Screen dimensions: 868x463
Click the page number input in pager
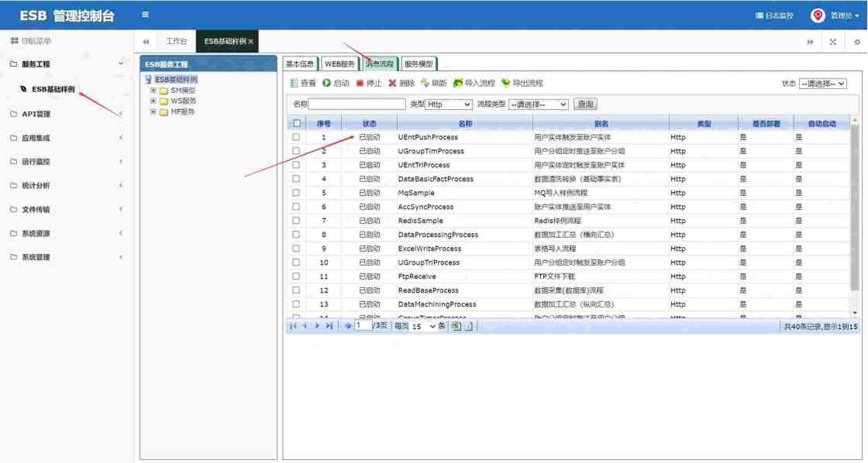363,326
